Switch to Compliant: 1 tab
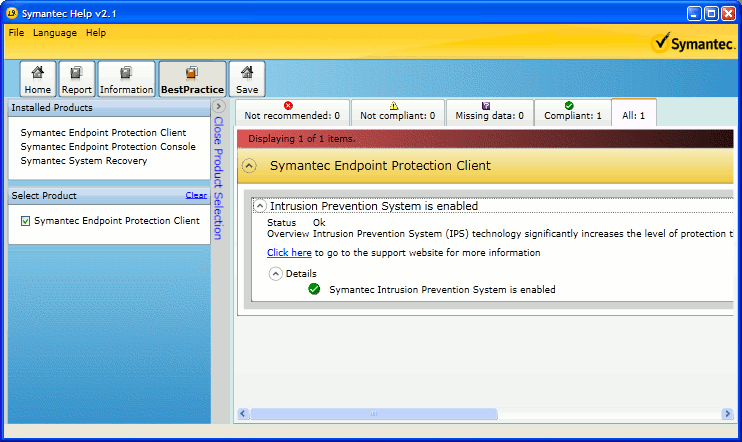 [573, 113]
